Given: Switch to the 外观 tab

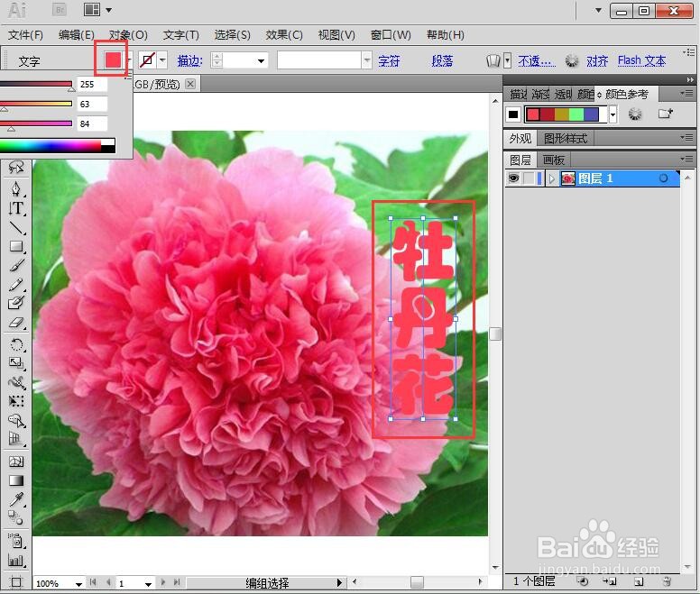Looking at the screenshot, I should 520,139.
